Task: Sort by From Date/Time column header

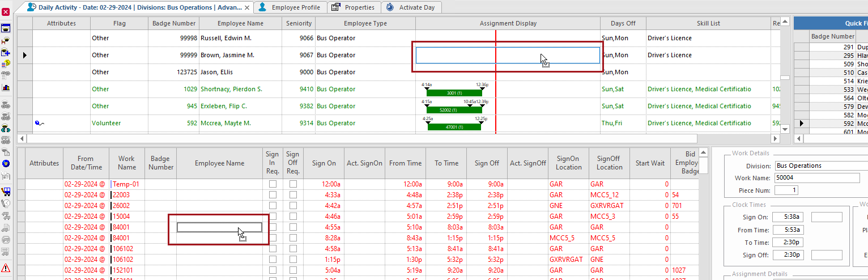Action: [x=86, y=163]
